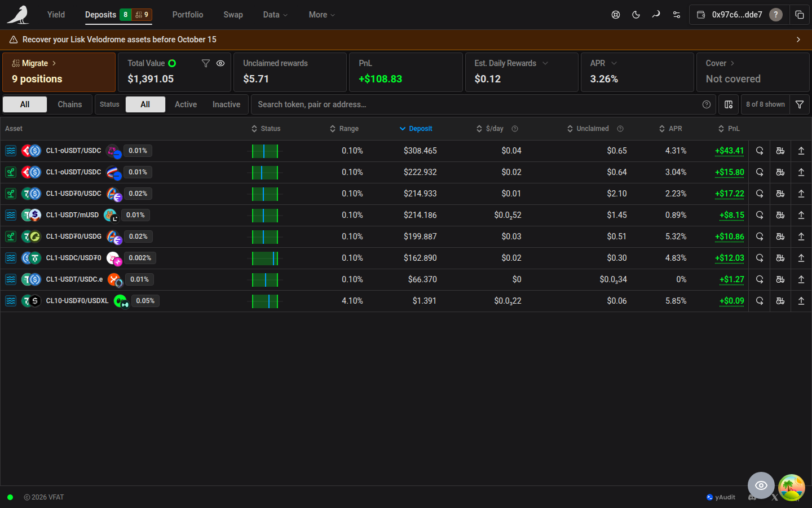
Task: Click withdraw arrow on CL10-USD₮0/USDXL row
Action: (801, 301)
